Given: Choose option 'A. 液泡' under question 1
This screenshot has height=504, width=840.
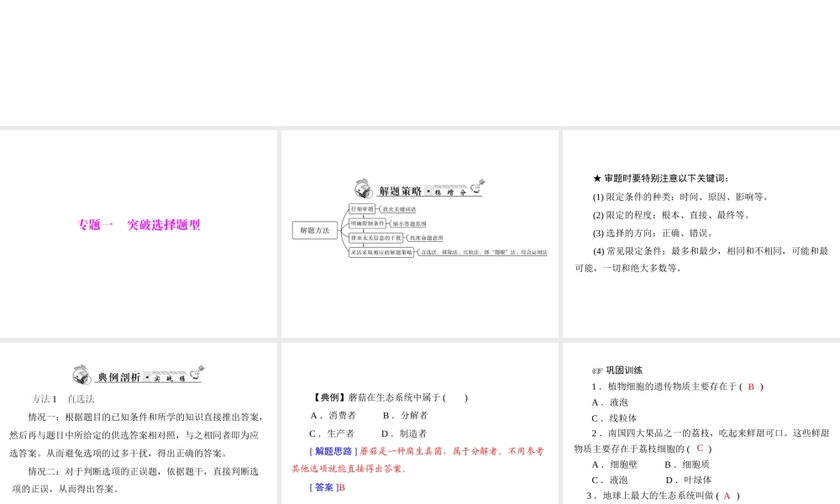Looking at the screenshot, I should [x=609, y=402].
